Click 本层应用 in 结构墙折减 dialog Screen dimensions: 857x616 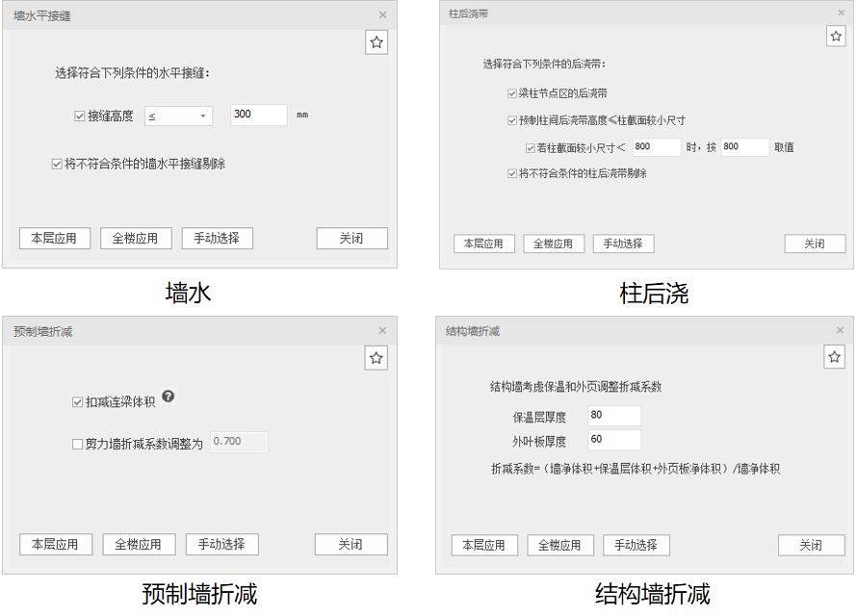(x=484, y=546)
